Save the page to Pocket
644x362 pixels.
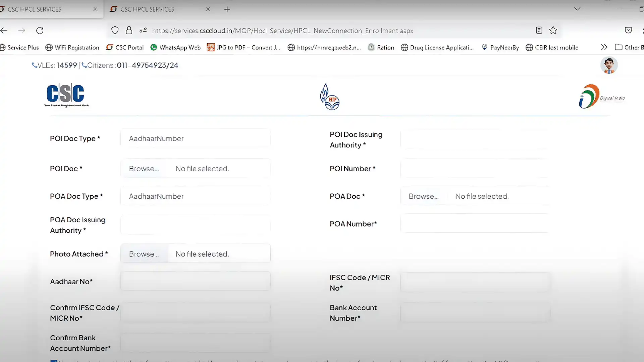click(x=628, y=30)
